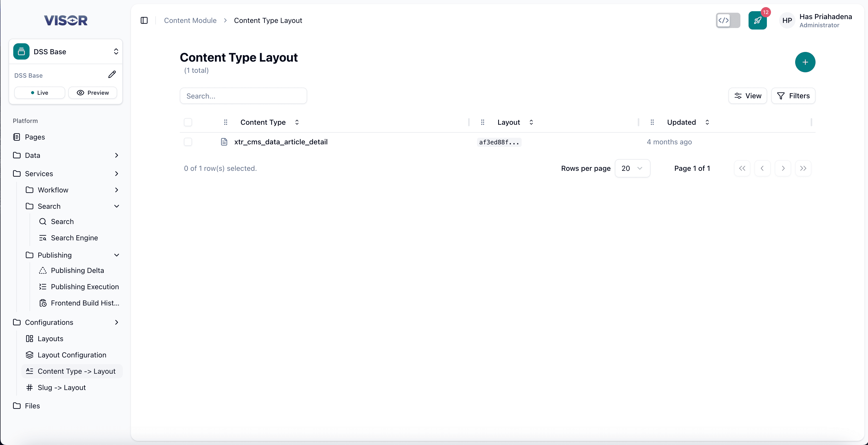Open Slug -> Layout page
Viewport: 868px width, 445px height.
click(72, 388)
